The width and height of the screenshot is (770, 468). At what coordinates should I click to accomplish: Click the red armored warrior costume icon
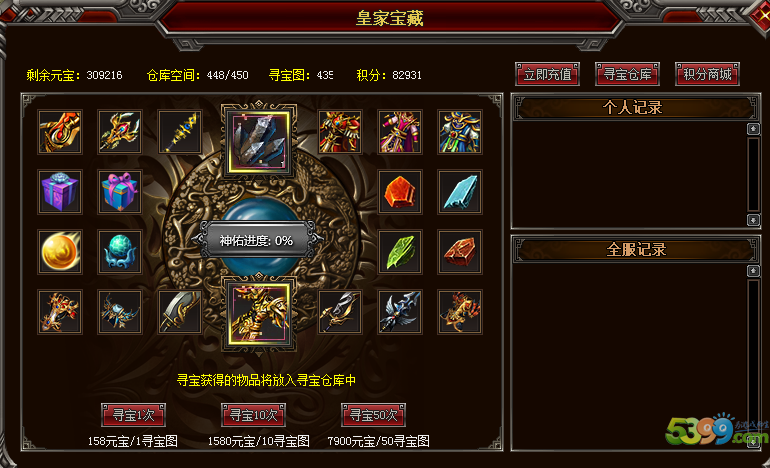340,132
